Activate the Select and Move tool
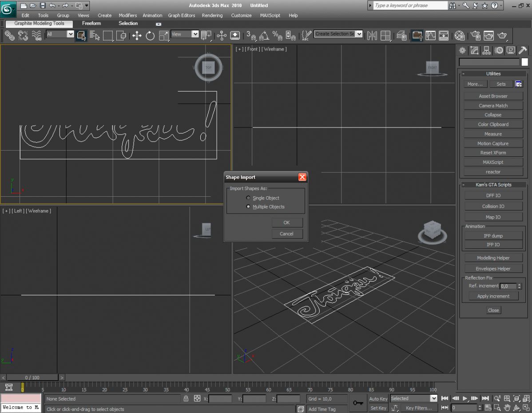 [x=137, y=35]
